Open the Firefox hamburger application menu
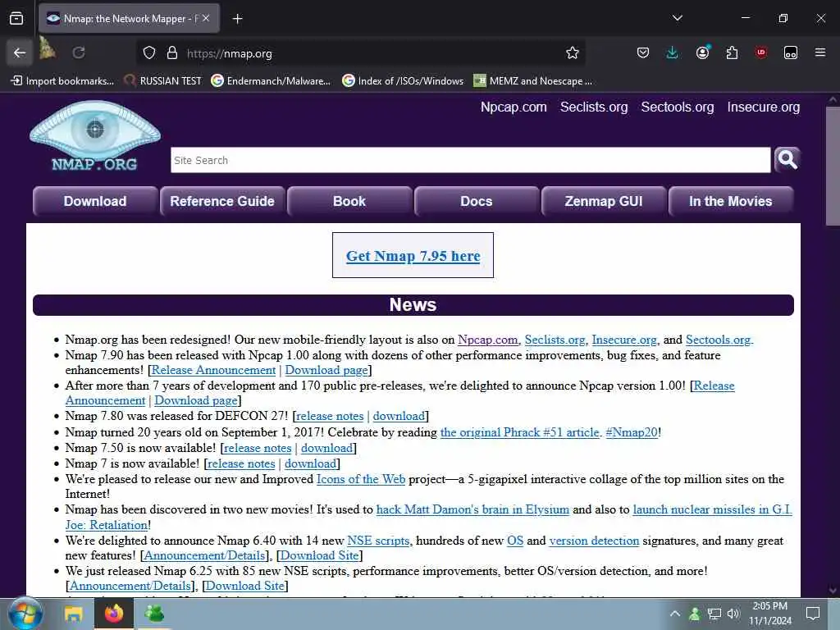The height and width of the screenshot is (630, 840). pyautogui.click(x=819, y=52)
